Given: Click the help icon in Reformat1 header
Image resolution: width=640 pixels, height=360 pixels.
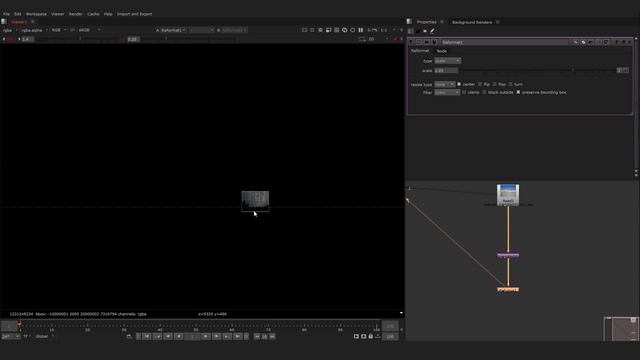Looking at the screenshot, I should click(x=617, y=42).
